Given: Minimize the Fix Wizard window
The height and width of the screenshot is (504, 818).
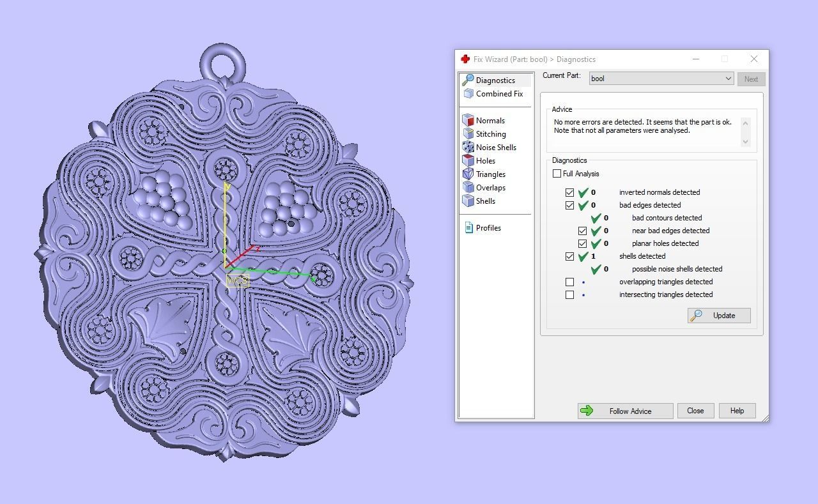Looking at the screenshot, I should 695,59.
